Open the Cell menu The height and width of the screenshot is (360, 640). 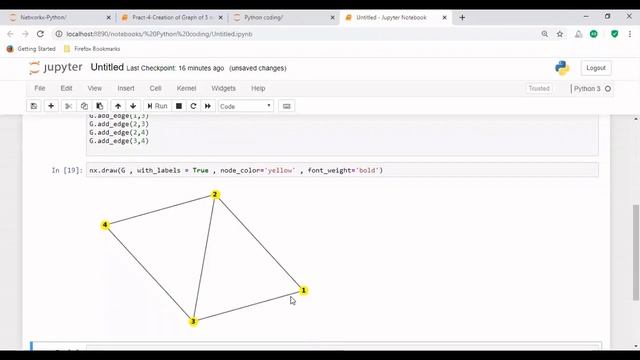[x=155, y=88]
